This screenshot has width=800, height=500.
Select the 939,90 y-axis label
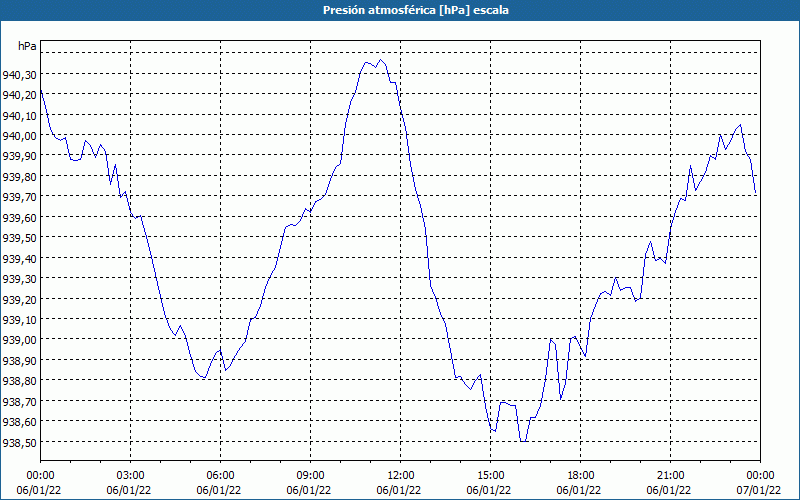pyautogui.click(x=19, y=156)
